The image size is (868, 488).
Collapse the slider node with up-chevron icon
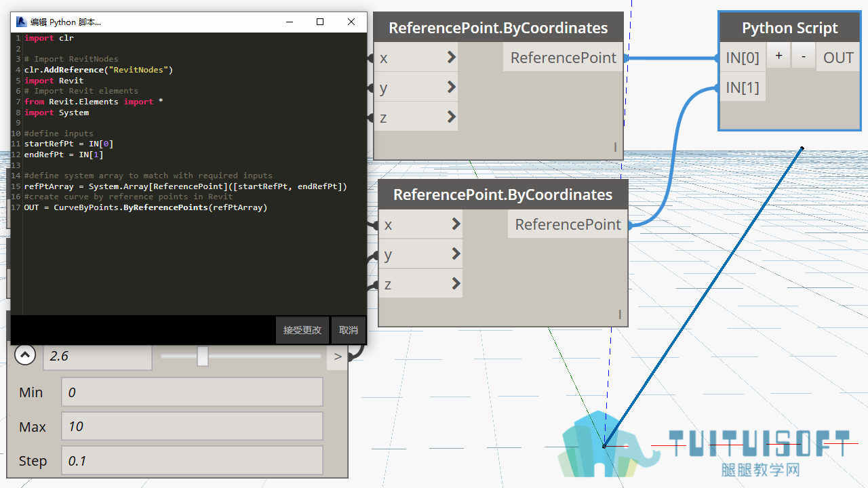25,355
